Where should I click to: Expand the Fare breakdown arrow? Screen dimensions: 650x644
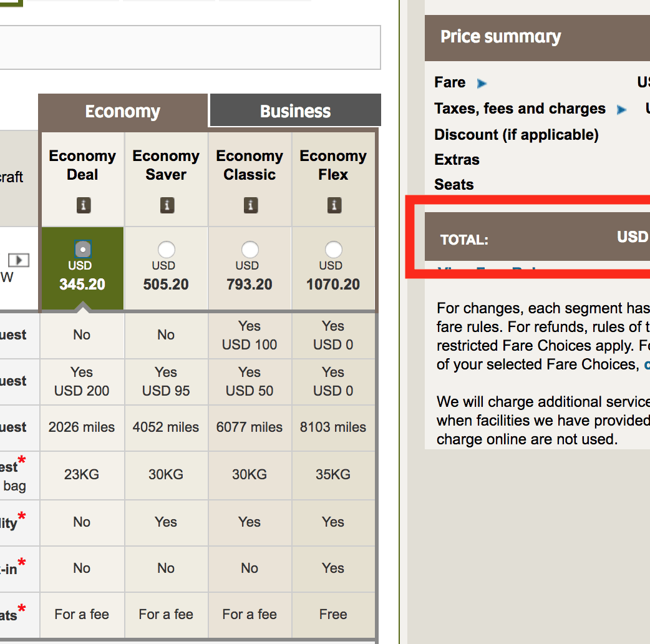pyautogui.click(x=482, y=83)
